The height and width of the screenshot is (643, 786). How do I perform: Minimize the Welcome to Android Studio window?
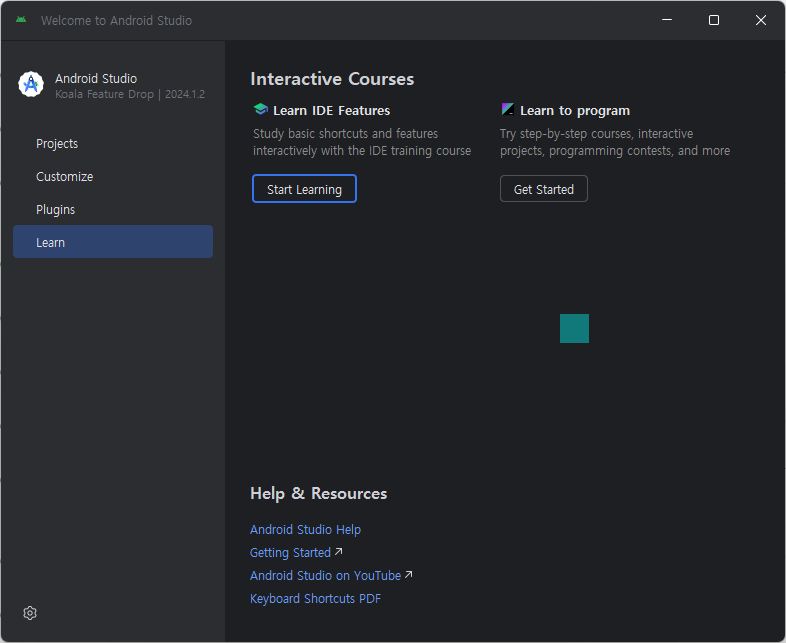[x=666, y=20]
